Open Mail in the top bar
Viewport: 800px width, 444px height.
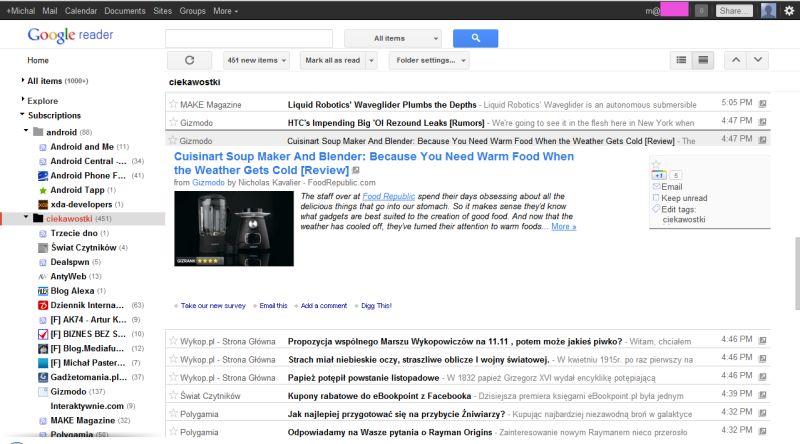pos(49,11)
